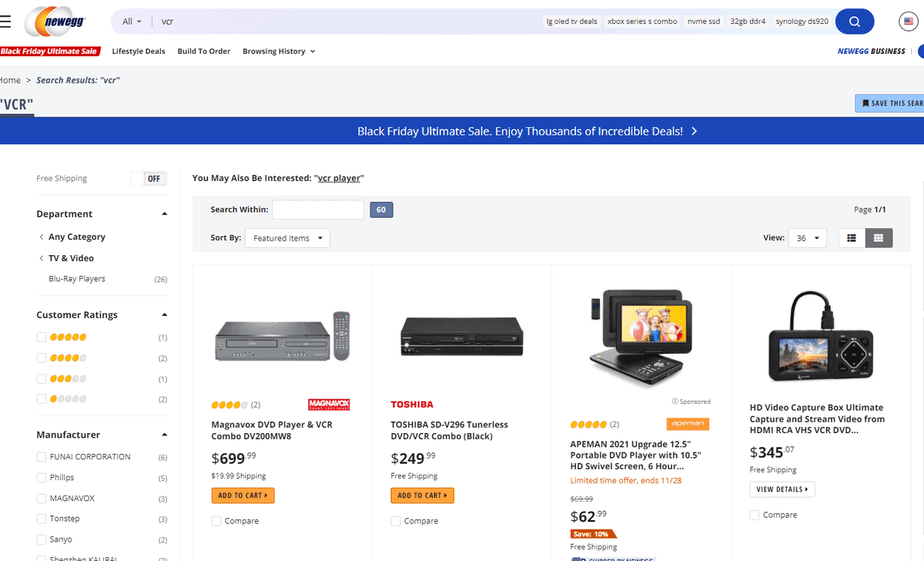Open the View items-per-page dropdown

(806, 237)
